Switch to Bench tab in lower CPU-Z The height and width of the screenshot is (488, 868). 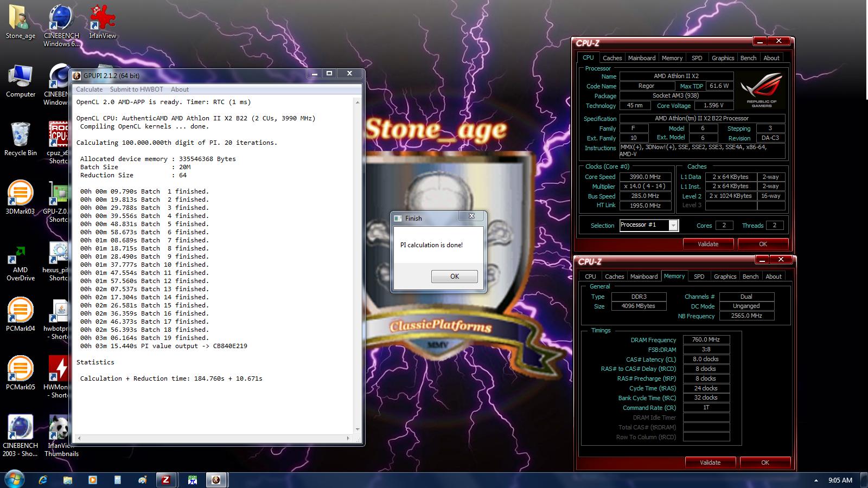point(750,277)
